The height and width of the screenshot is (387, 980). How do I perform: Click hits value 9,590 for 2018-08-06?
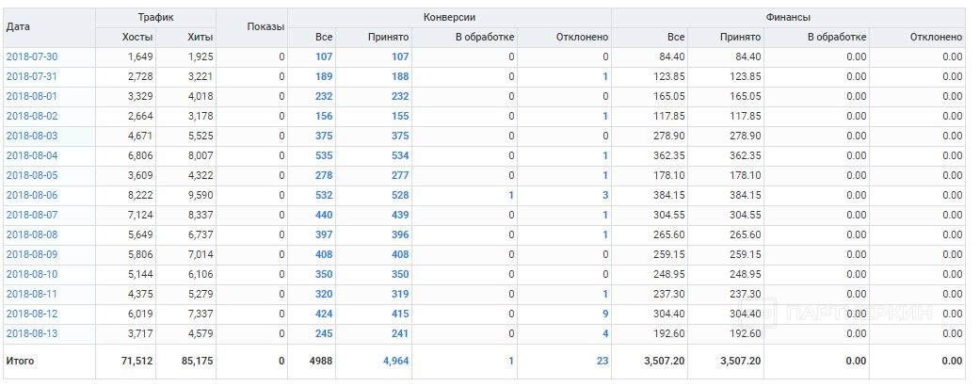click(201, 195)
